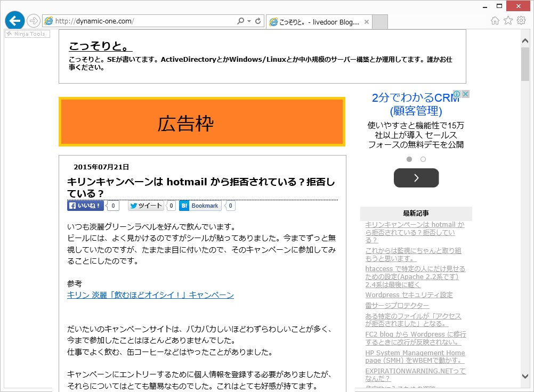This screenshot has height=392, width=534.
Task: Click the tweet count 0 bubble
Action: [x=171, y=206]
